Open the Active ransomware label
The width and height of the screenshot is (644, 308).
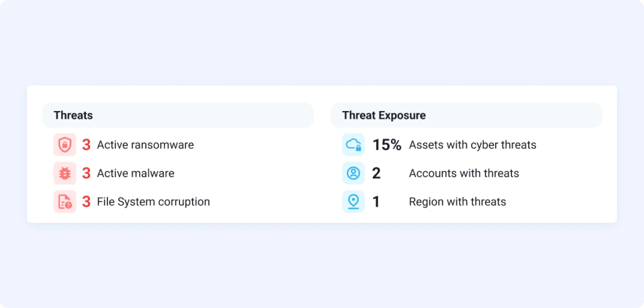(x=146, y=145)
